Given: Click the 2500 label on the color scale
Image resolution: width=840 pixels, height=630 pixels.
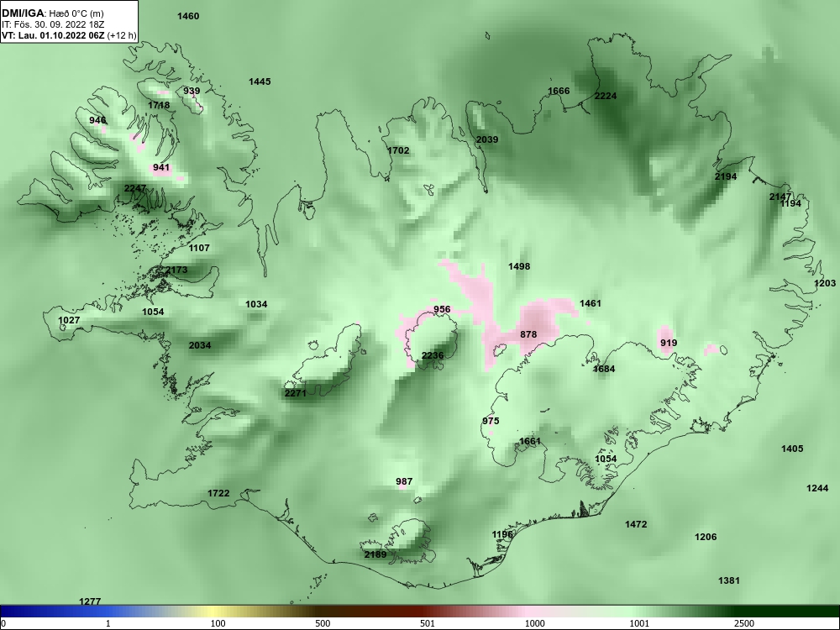Looking at the screenshot, I should pos(744,623).
